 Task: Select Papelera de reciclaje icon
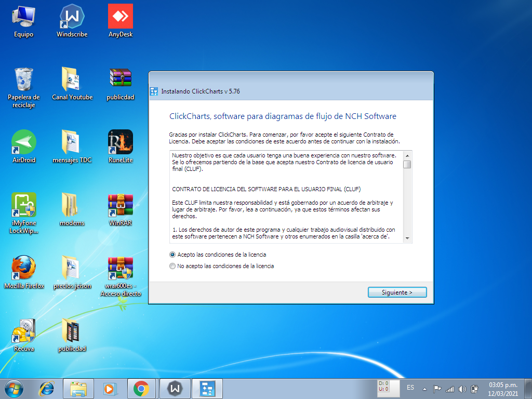click(23, 87)
